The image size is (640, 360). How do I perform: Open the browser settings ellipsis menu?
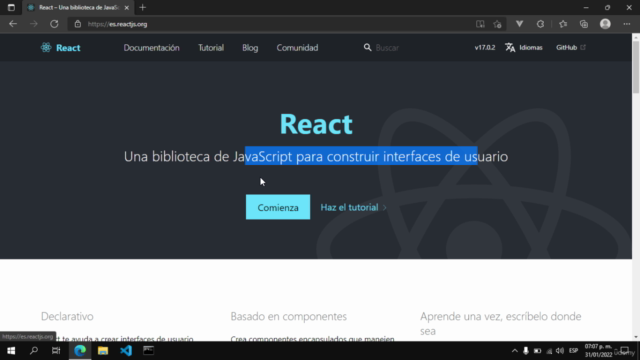tap(627, 24)
